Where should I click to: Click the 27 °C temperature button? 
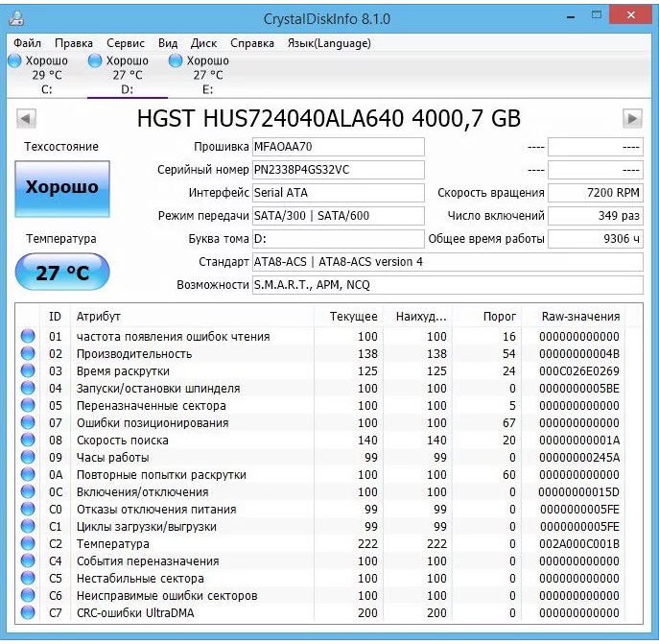click(x=62, y=272)
